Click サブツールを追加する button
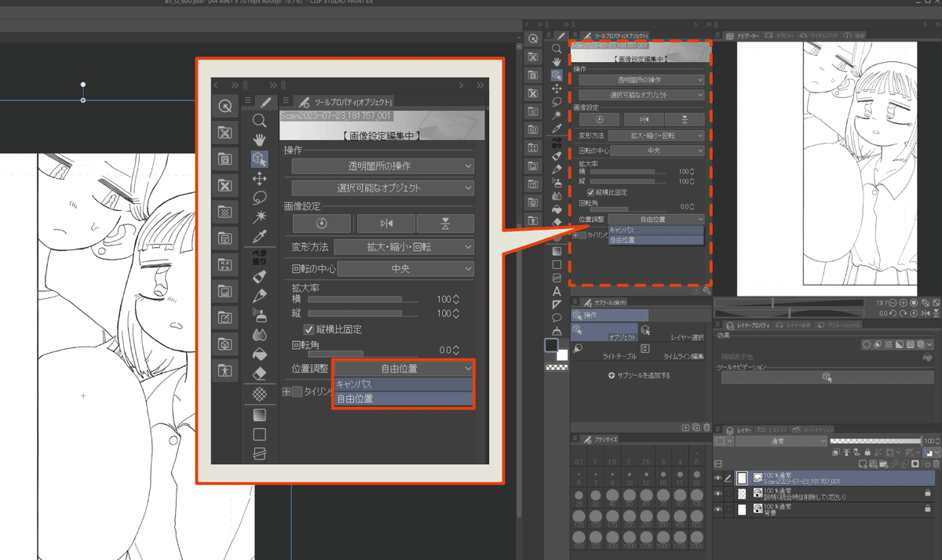942x560 pixels. (x=640, y=376)
